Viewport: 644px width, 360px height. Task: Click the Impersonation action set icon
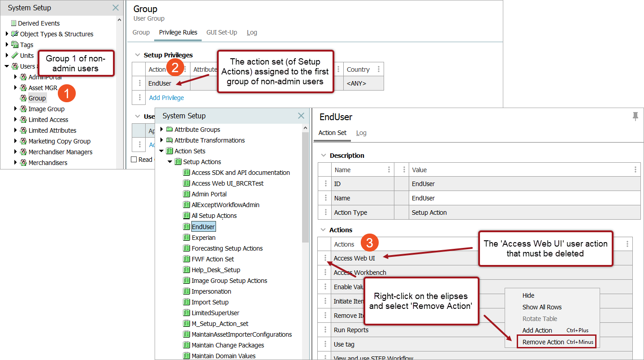point(186,291)
